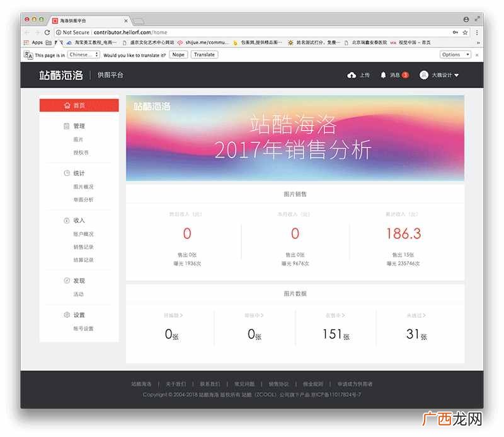Click the red unread message count badge
504x437 pixels.
(405, 75)
